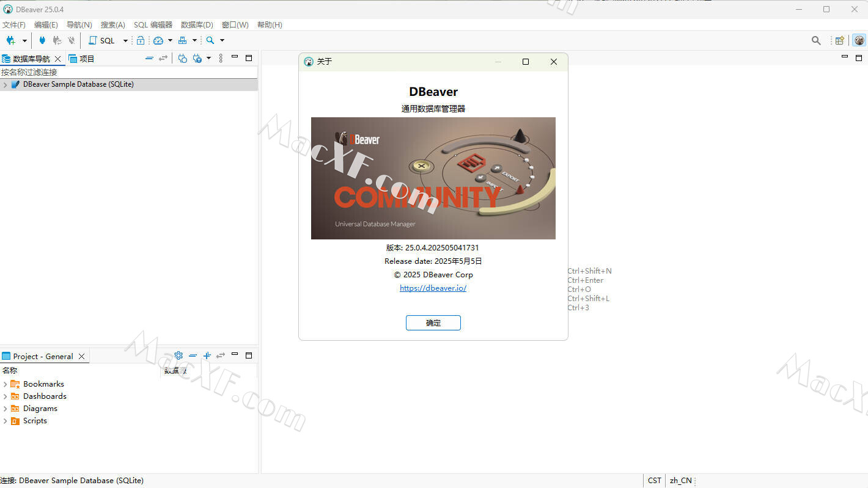Click the Project panel blue plus icon
Screen dimensions: 868x488
click(x=207, y=355)
